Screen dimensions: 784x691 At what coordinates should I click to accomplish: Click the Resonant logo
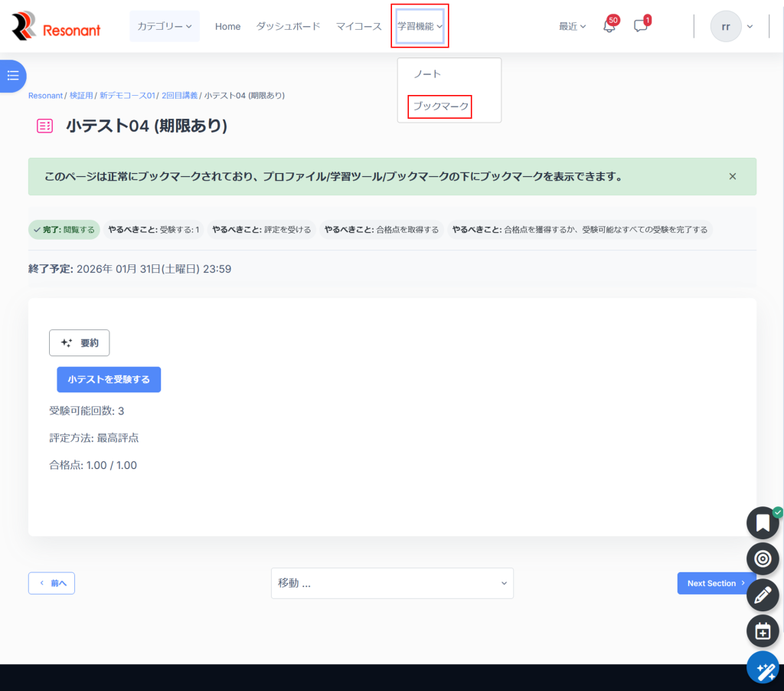[56, 27]
